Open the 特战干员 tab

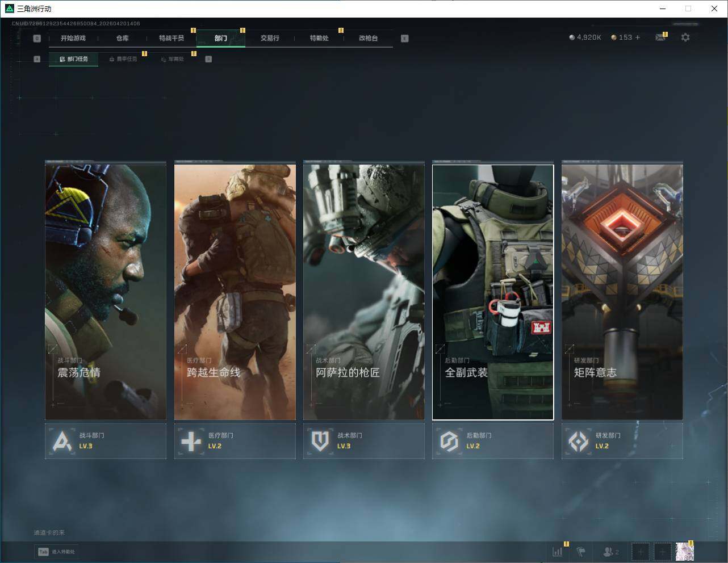(x=171, y=38)
